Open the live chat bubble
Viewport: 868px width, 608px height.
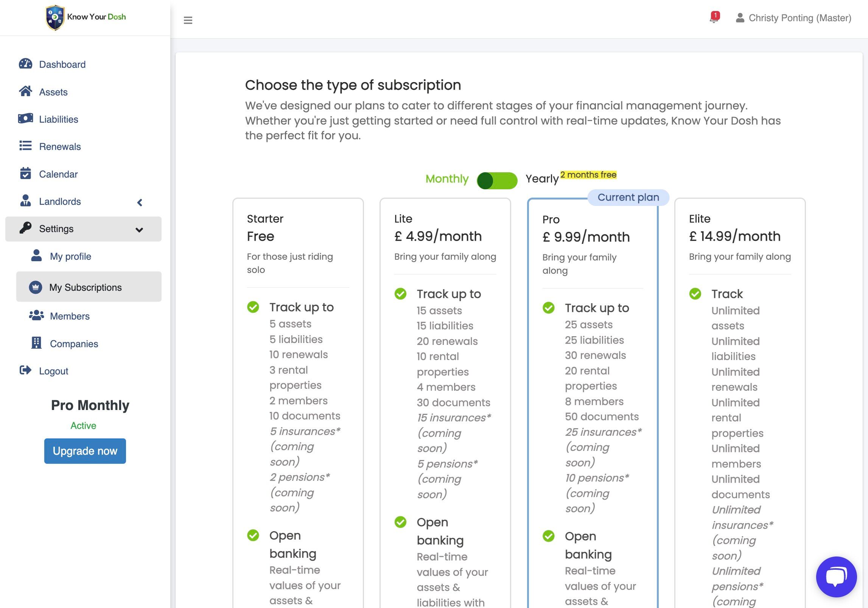point(836,576)
